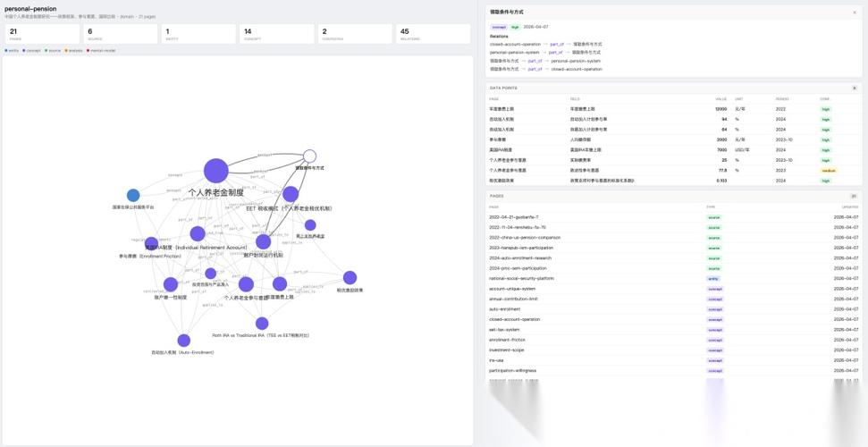Open the national-social-security-platform page row
The image size is (868, 447).
click(x=673, y=278)
